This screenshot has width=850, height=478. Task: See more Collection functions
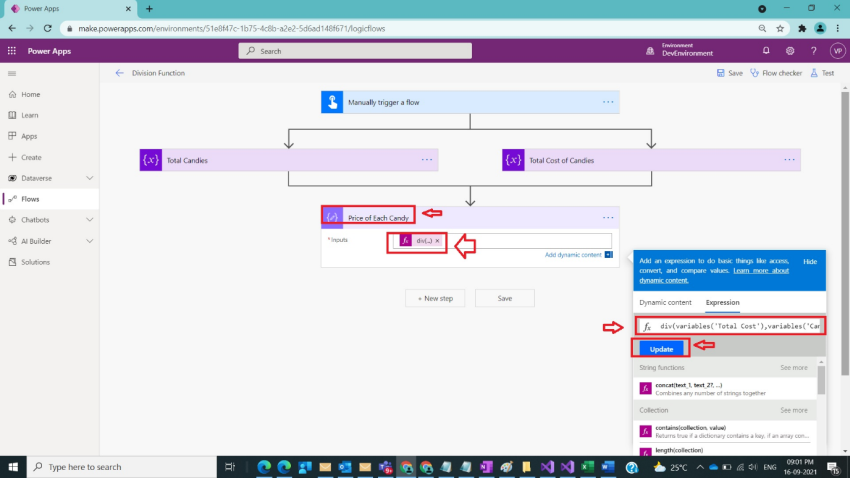794,410
